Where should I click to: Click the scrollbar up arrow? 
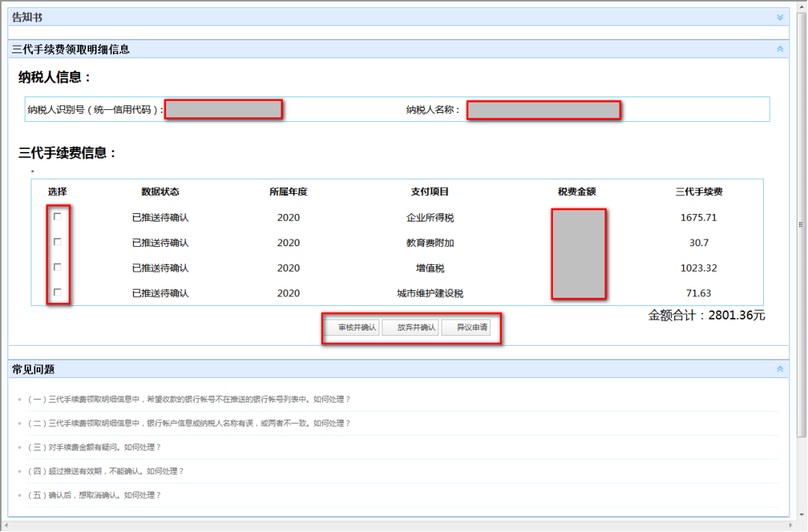click(800, 6)
